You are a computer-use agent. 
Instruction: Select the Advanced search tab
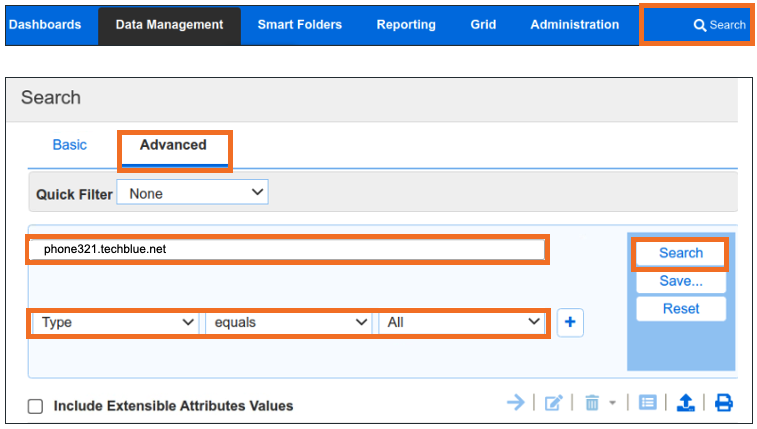coord(174,145)
